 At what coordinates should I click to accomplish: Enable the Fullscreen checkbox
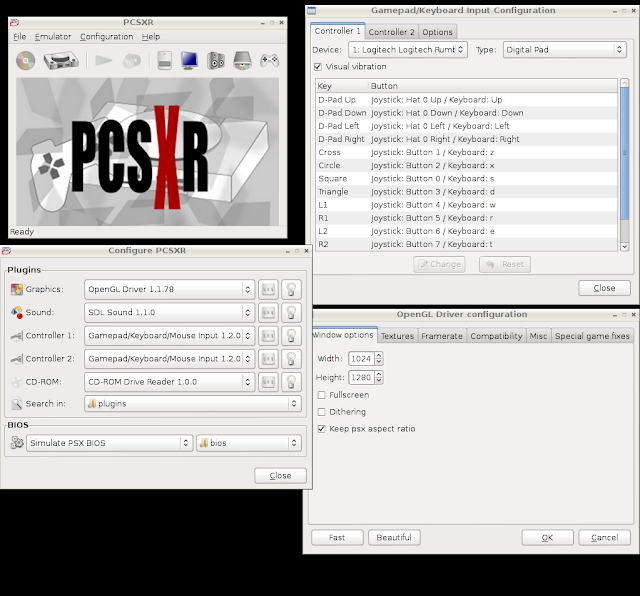322,395
